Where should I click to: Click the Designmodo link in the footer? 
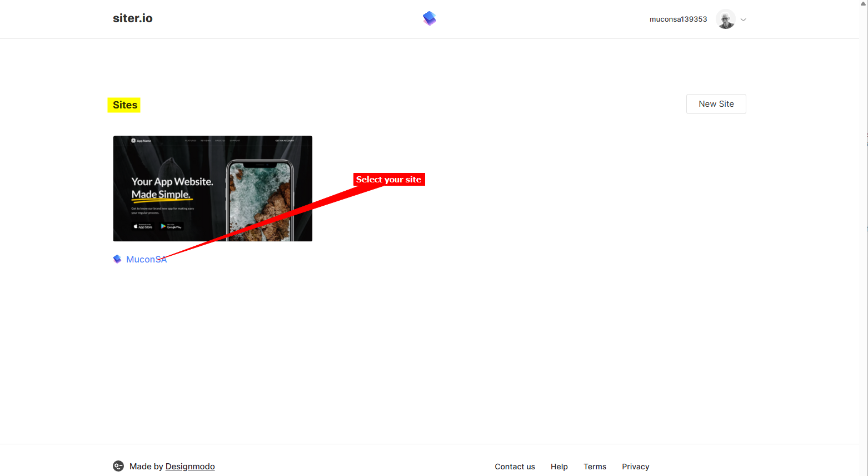(x=190, y=466)
